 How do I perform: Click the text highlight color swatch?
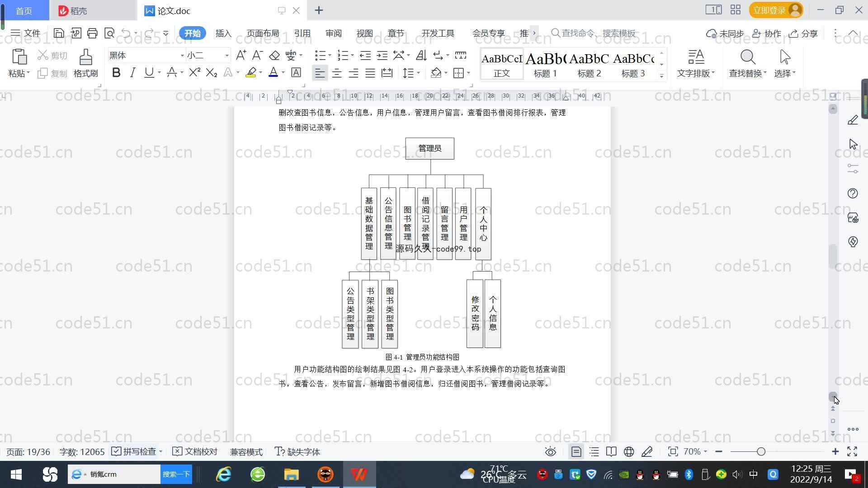point(250,72)
